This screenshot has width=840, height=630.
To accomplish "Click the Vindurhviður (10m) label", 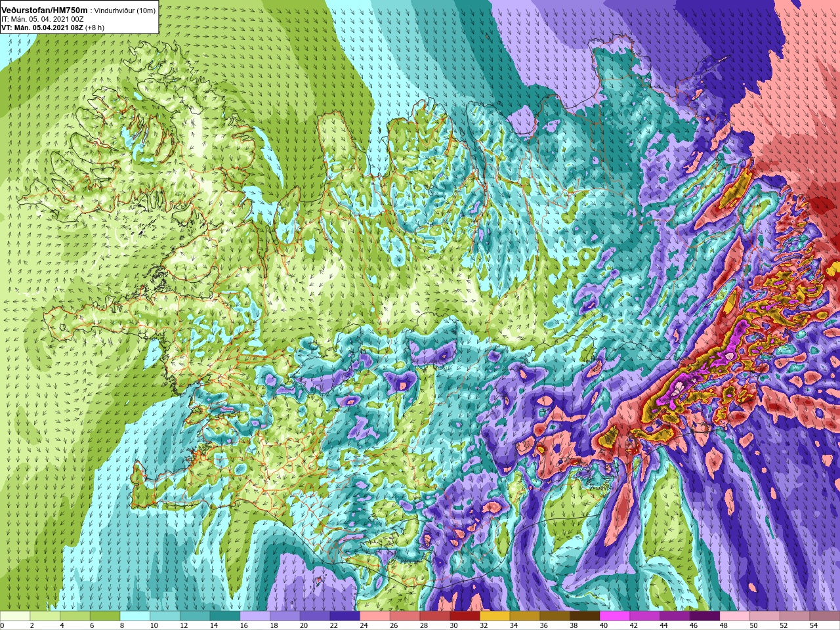I will [125, 10].
